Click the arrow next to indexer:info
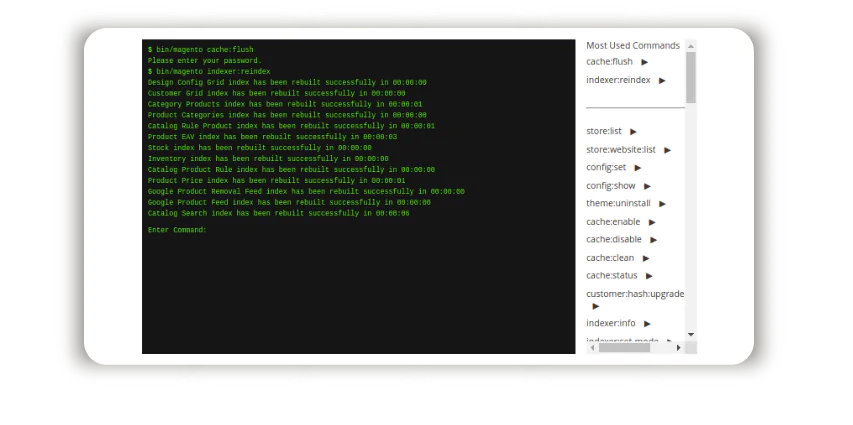This screenshot has width=853, height=425. [647, 324]
